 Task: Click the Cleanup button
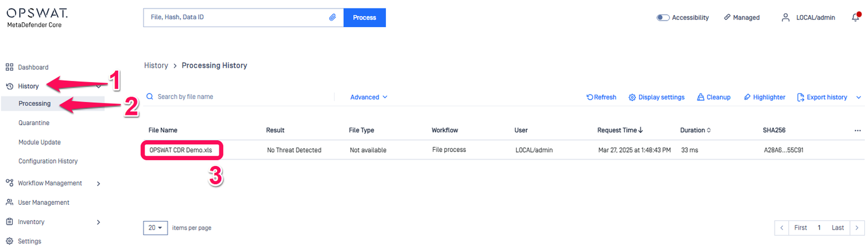click(x=714, y=97)
